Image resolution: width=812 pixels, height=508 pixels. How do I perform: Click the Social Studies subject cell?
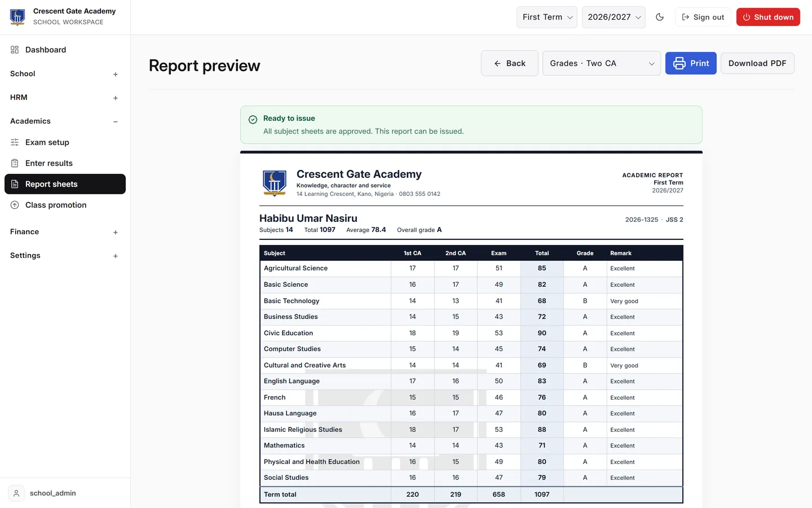pos(325,478)
